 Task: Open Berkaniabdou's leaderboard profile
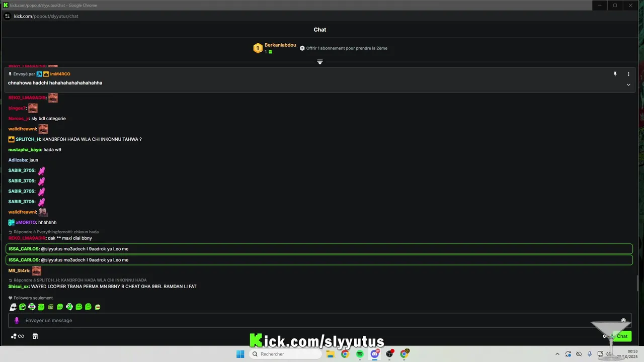[x=280, y=45]
